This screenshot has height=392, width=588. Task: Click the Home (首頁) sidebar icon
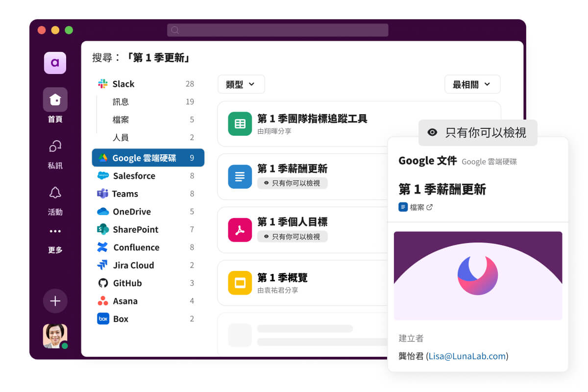point(55,100)
